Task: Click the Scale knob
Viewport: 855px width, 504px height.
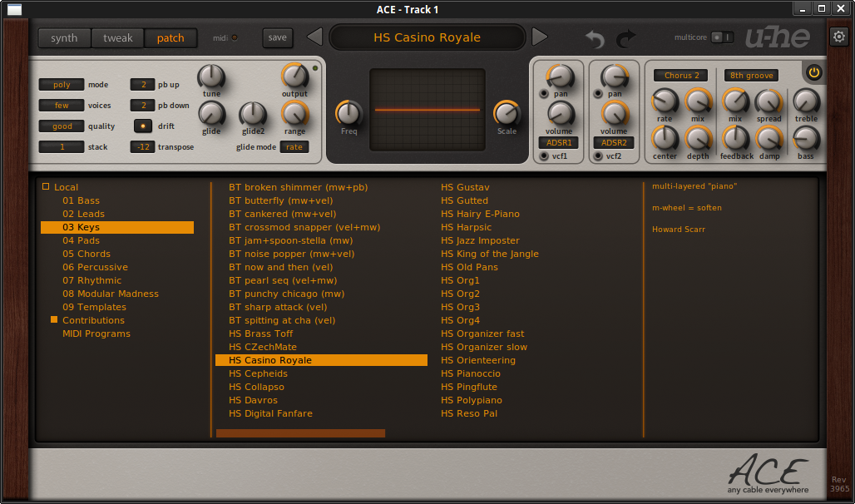Action: 507,113
